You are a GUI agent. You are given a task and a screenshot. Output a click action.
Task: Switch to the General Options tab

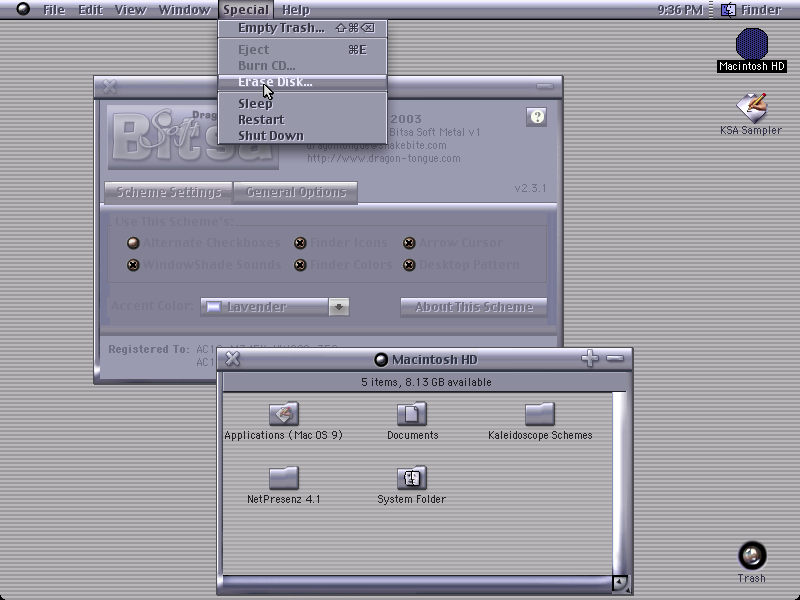pos(295,192)
